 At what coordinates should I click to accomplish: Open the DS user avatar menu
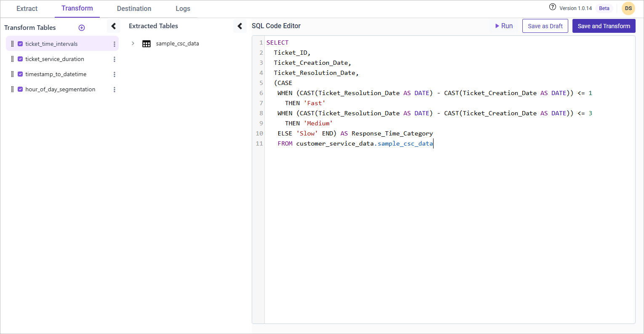tap(628, 8)
